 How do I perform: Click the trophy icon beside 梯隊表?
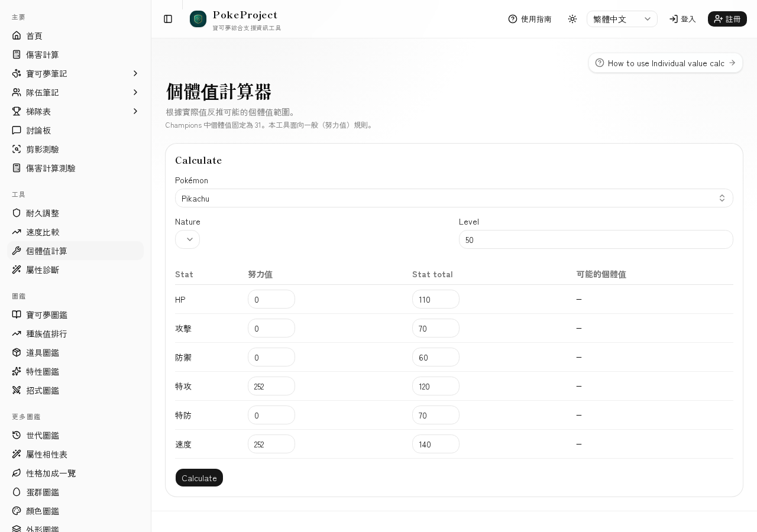17,111
